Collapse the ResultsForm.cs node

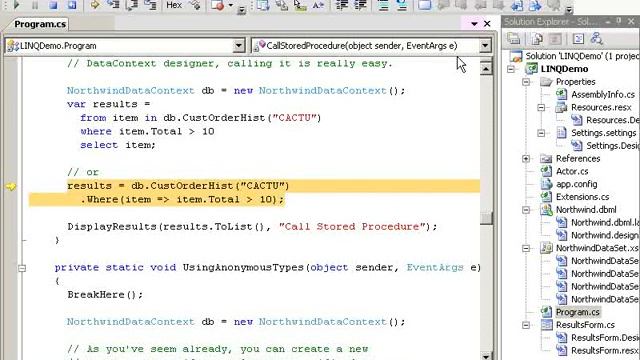pyautogui.click(x=526, y=325)
